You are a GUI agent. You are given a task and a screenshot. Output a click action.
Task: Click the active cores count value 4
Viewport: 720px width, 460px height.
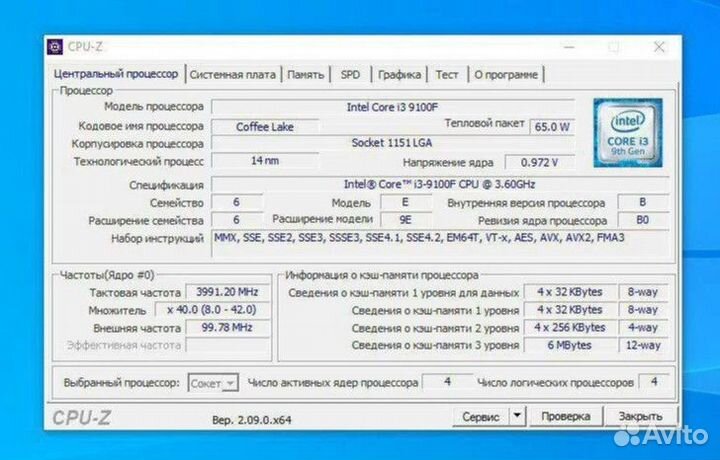click(x=447, y=381)
